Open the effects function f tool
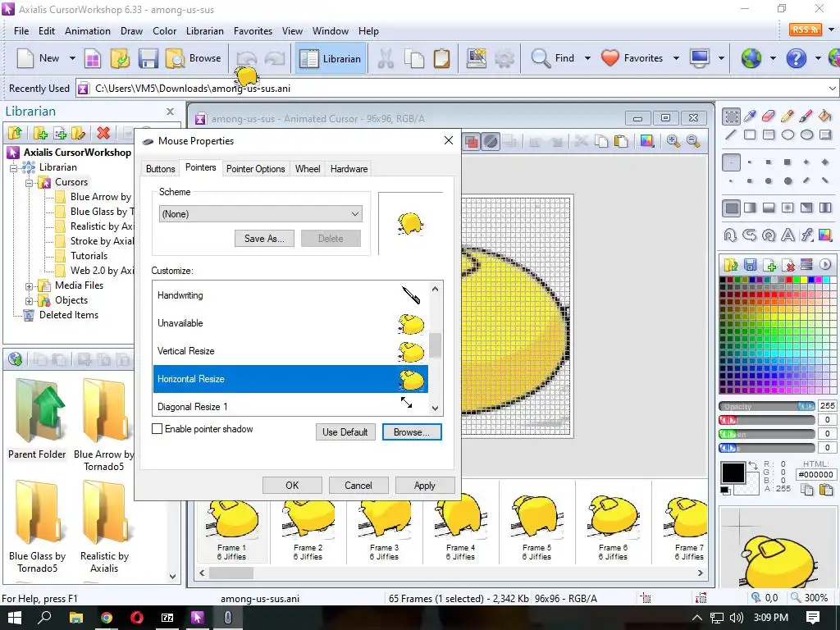 (x=806, y=235)
